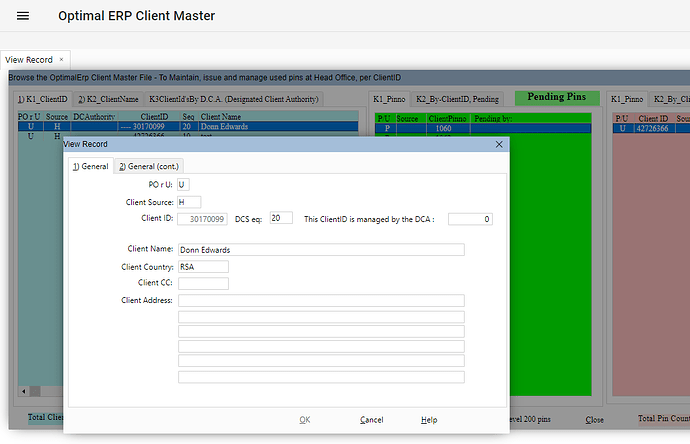Click left arrow of horizontal scrollbar

(x=23, y=391)
